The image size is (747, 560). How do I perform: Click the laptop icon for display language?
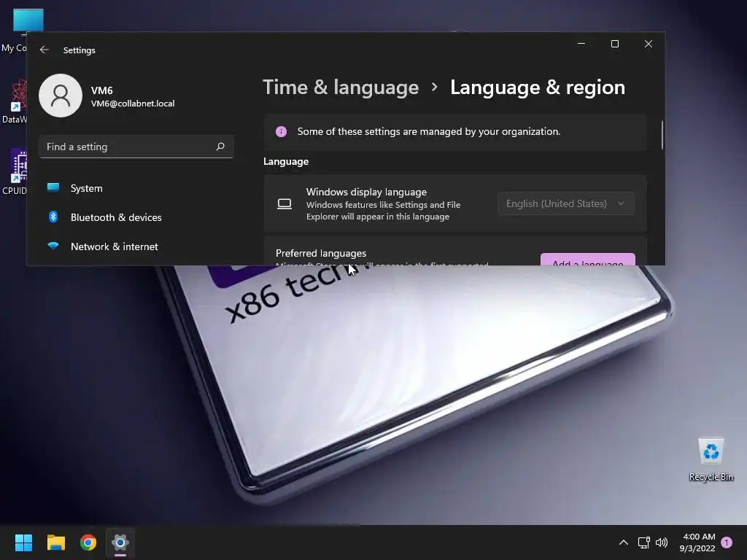click(285, 204)
